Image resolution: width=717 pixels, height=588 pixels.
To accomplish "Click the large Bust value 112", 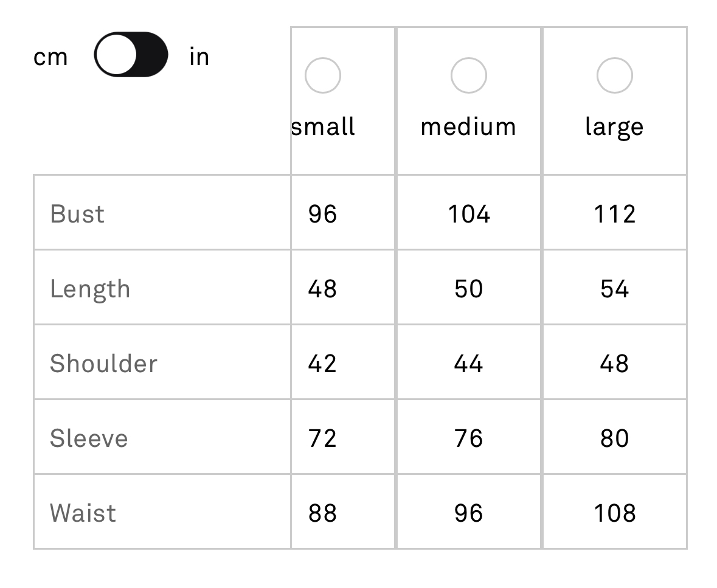I will coord(615,213).
